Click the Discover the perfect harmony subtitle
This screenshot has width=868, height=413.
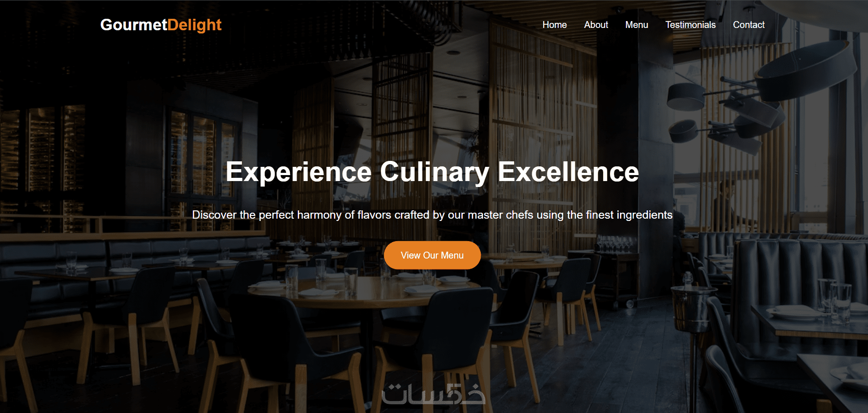(x=432, y=215)
